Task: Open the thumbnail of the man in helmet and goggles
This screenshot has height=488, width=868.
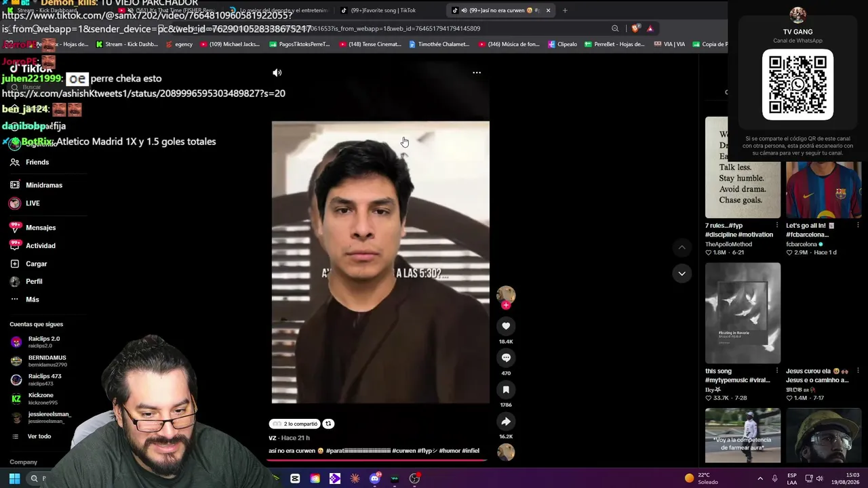Action: coord(823,435)
